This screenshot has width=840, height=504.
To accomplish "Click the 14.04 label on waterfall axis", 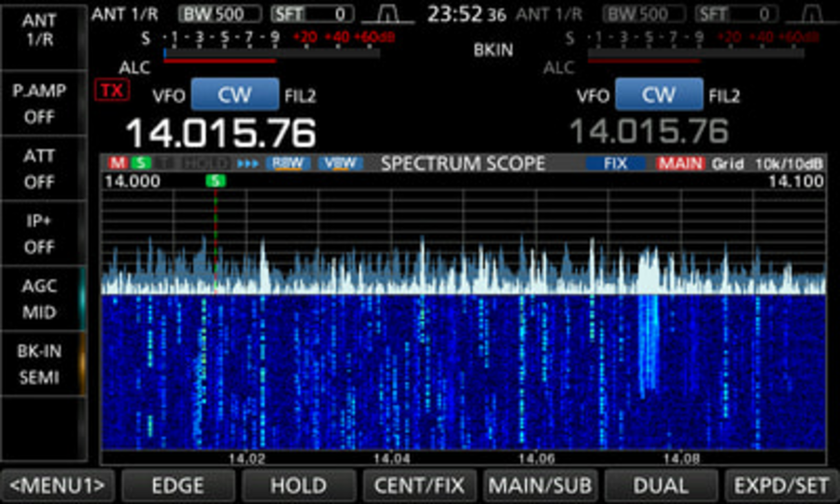I will [392, 458].
